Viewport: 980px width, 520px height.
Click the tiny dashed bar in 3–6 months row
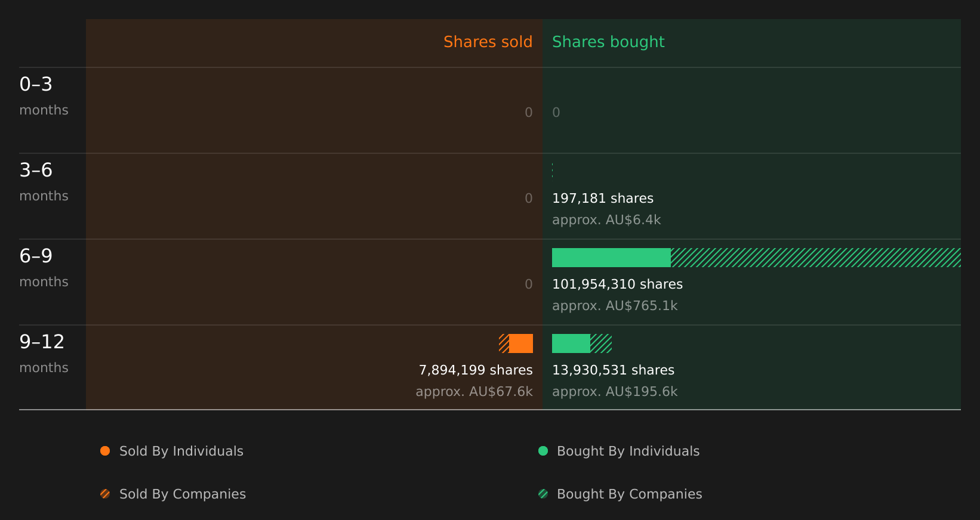pos(553,171)
